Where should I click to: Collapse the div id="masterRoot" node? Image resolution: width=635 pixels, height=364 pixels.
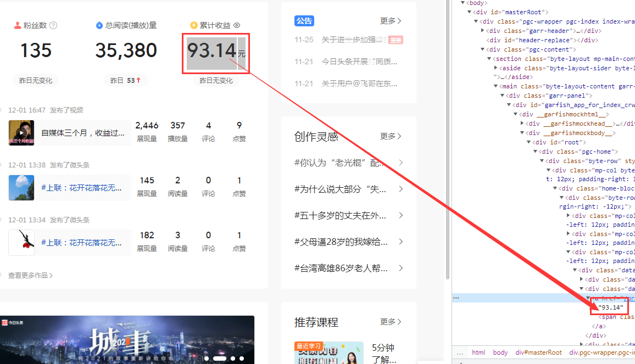pyautogui.click(x=470, y=12)
